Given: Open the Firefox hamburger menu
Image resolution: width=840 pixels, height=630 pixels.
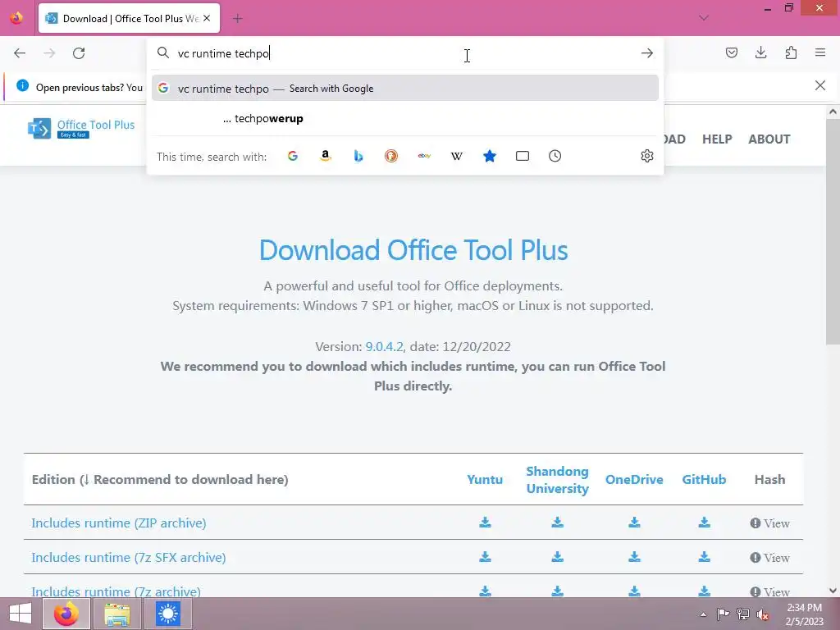Looking at the screenshot, I should [x=820, y=52].
